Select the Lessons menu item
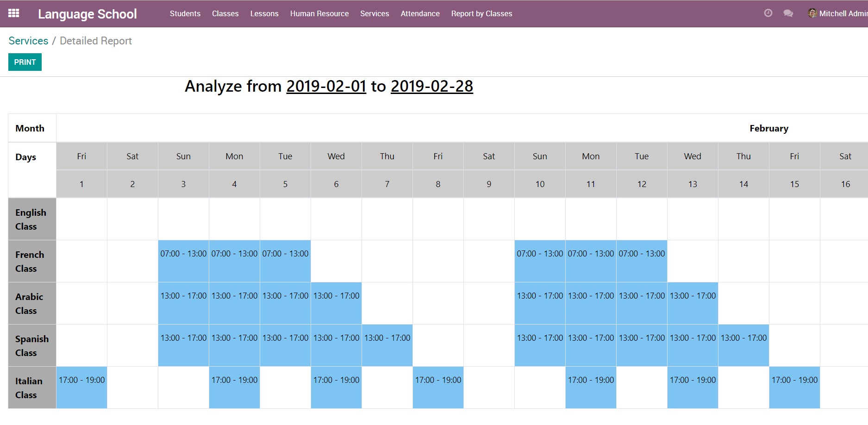868x425 pixels. pos(264,14)
